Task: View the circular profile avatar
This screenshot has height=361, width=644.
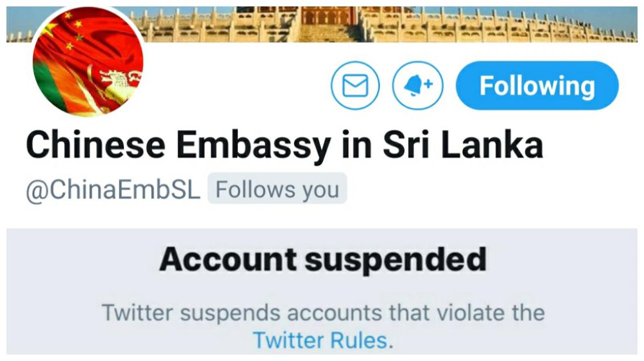Action: [x=88, y=62]
